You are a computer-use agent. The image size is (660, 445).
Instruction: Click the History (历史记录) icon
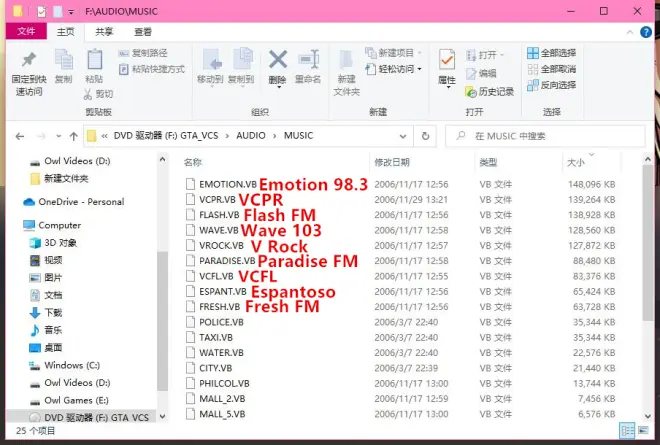[471, 91]
